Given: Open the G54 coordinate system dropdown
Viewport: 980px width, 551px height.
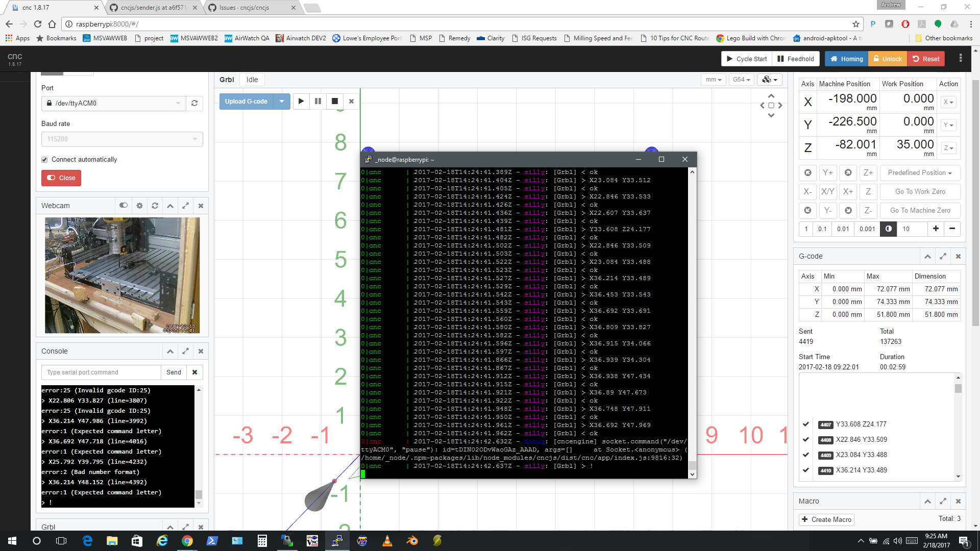Looking at the screenshot, I should [x=741, y=80].
